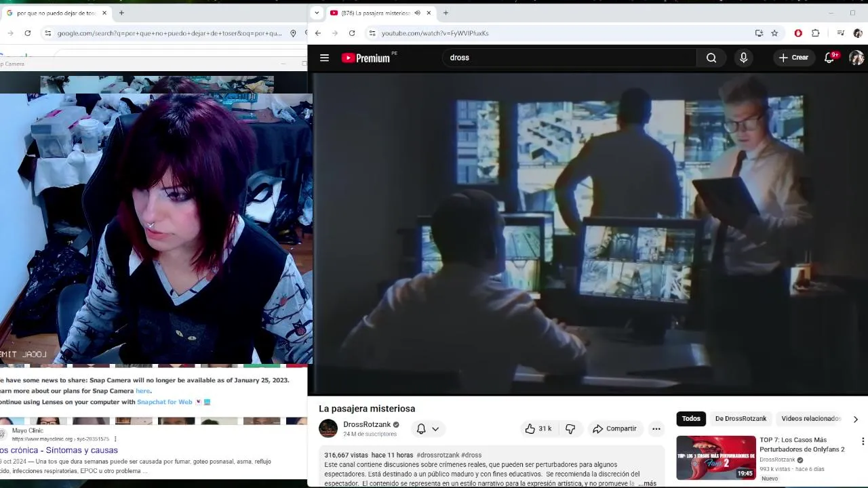Expand description with '...más'

[648, 483]
